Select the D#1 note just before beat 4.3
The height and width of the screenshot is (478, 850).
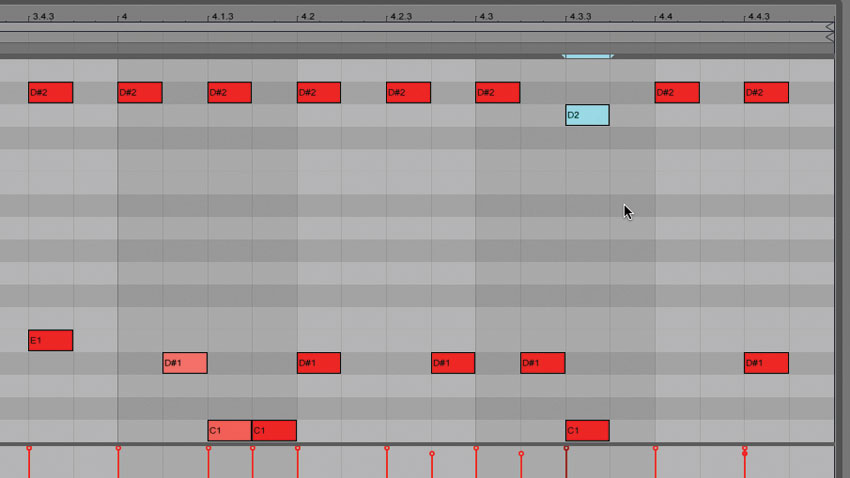point(453,363)
